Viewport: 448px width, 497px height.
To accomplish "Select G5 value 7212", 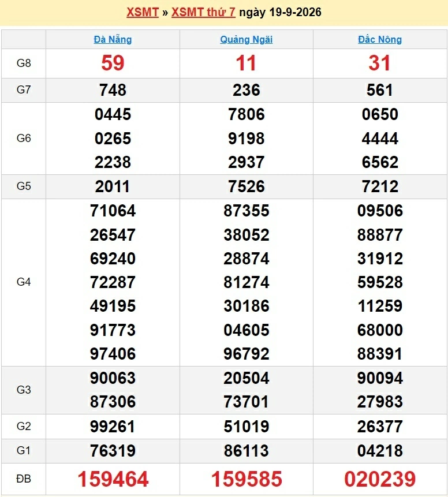I will tap(380, 186).
